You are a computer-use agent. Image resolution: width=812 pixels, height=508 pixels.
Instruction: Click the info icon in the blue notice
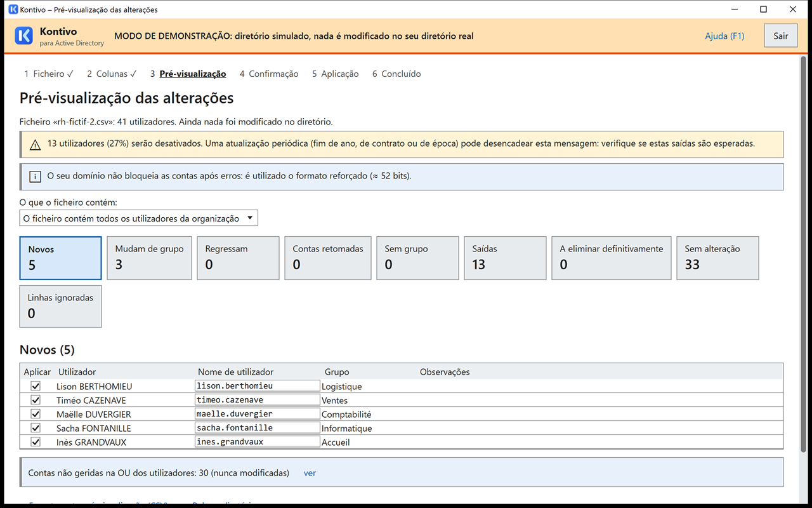36,176
